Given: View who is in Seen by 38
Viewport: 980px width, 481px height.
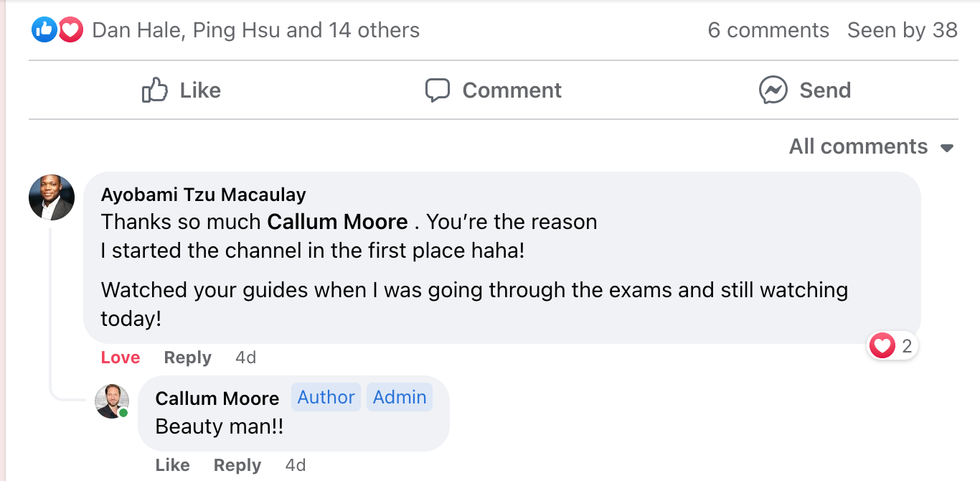Looking at the screenshot, I should click(x=902, y=30).
